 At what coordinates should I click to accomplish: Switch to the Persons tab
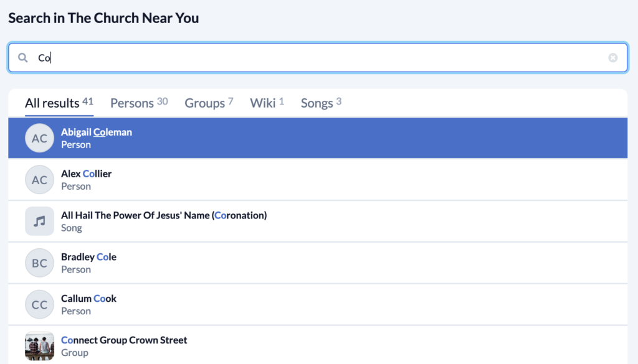[139, 103]
